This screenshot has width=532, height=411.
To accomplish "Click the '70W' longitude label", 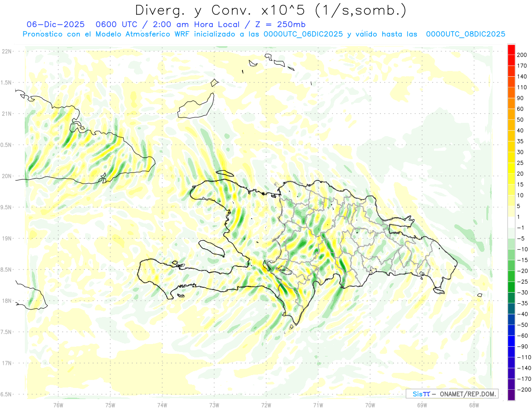I will pos(370,405).
